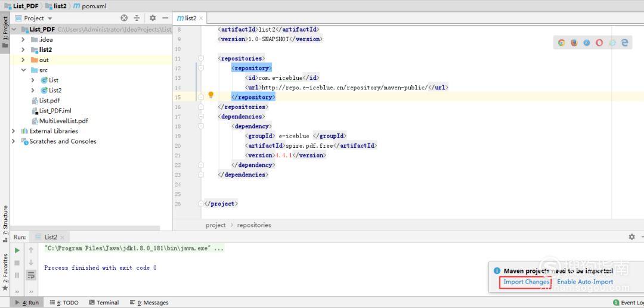This screenshot has height=308, width=644.
Task: Expand the list2 module folder
Action: pyautogui.click(x=23, y=49)
